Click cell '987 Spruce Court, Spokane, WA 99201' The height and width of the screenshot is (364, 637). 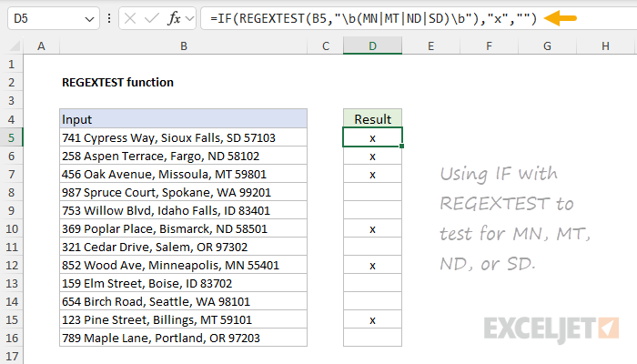pos(183,192)
